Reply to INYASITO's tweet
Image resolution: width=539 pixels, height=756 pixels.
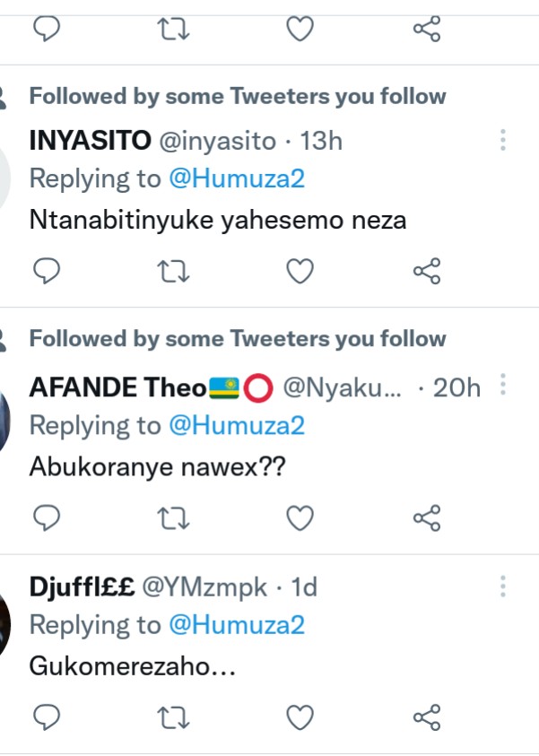click(46, 270)
